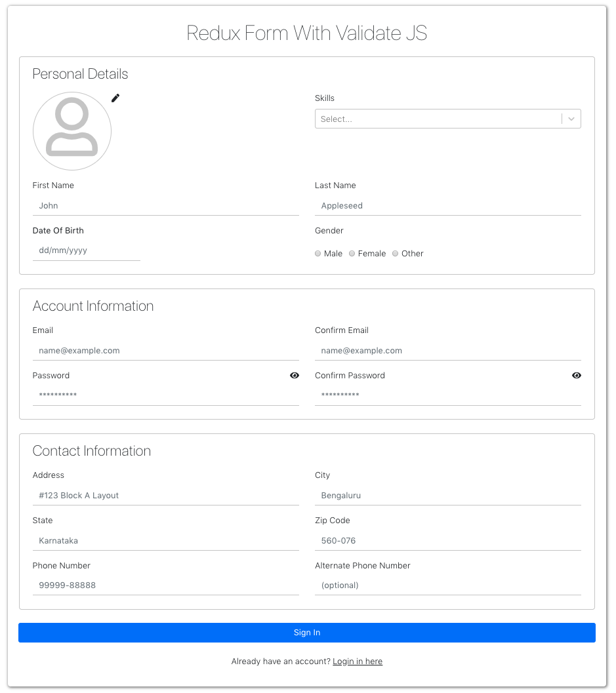Viewport: 616px width, 693px height.
Task: Click the Redux Form With Validate JS title
Action: point(307,33)
